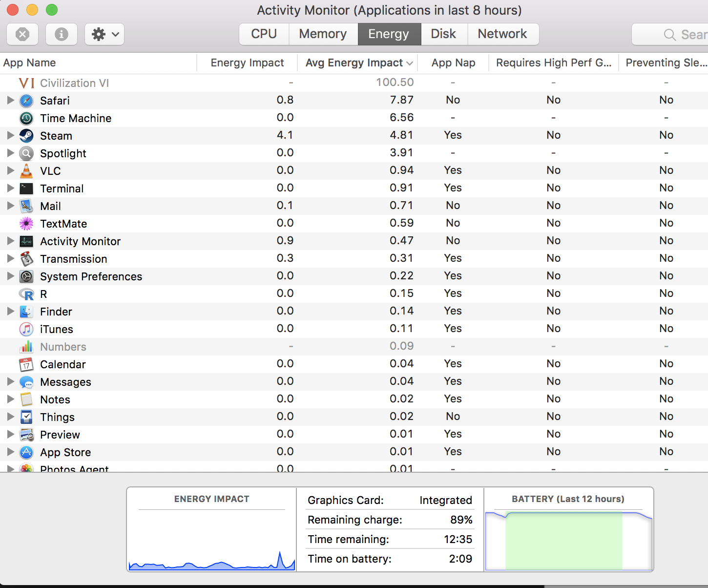Screen dimensions: 708x588
Task: Switch to the Memory tab
Action: coord(323,34)
